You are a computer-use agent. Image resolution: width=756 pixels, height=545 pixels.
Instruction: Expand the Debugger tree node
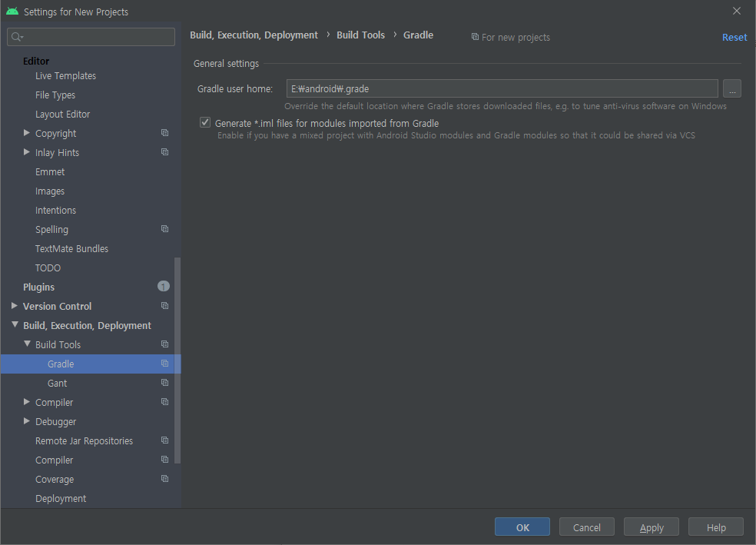pos(27,421)
